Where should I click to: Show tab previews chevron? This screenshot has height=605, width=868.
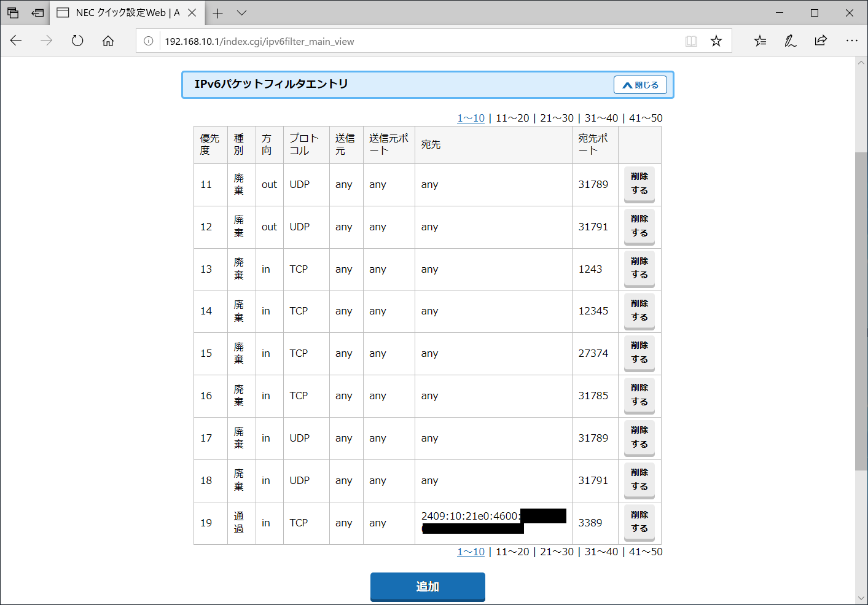coord(241,13)
